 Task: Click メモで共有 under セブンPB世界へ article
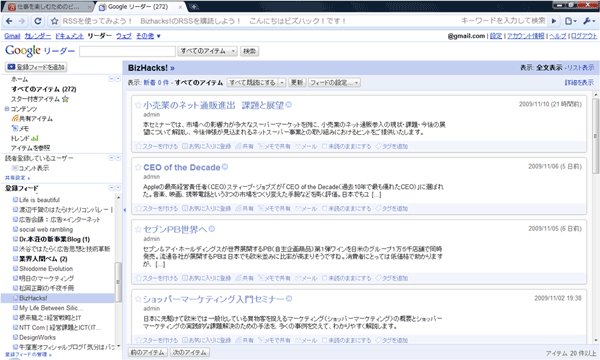click(274, 278)
